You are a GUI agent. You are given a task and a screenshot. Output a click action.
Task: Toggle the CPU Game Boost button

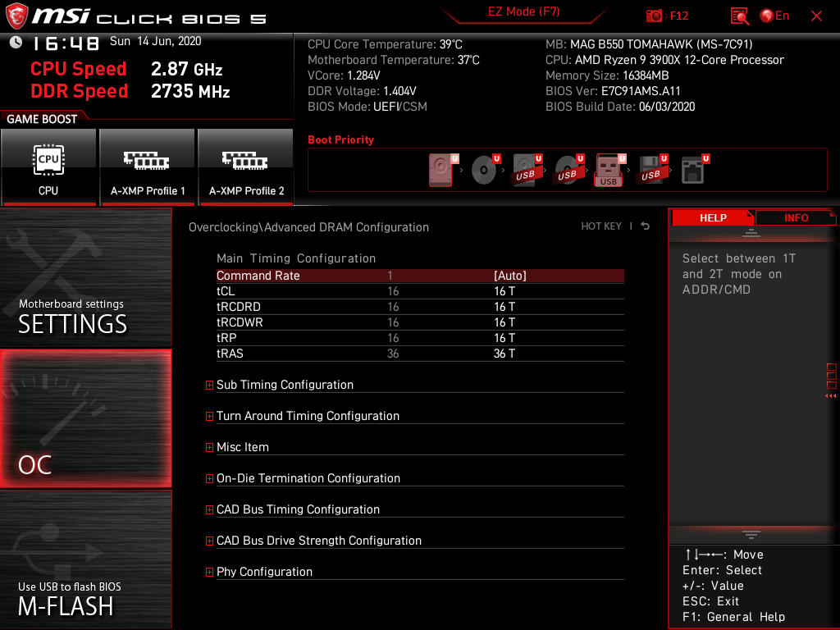click(48, 167)
